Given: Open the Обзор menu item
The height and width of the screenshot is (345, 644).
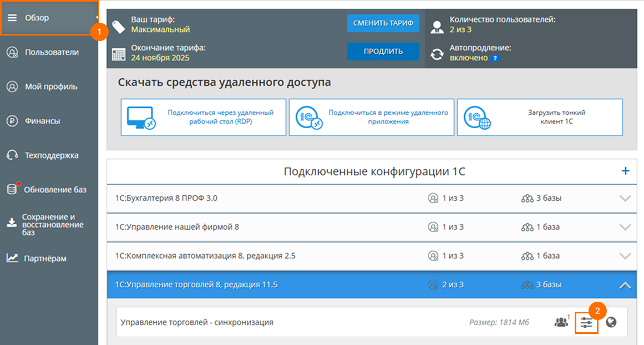Looking at the screenshot, I should pyautogui.click(x=37, y=17).
